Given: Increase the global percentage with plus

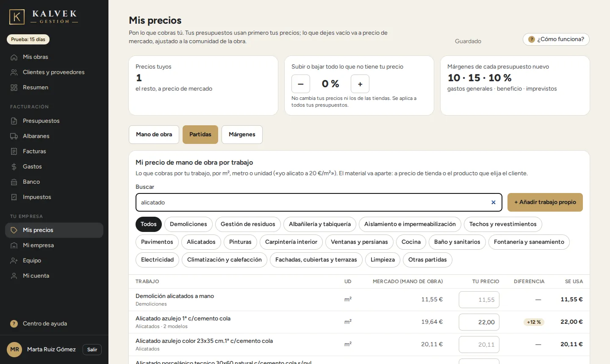Looking at the screenshot, I should tap(360, 84).
